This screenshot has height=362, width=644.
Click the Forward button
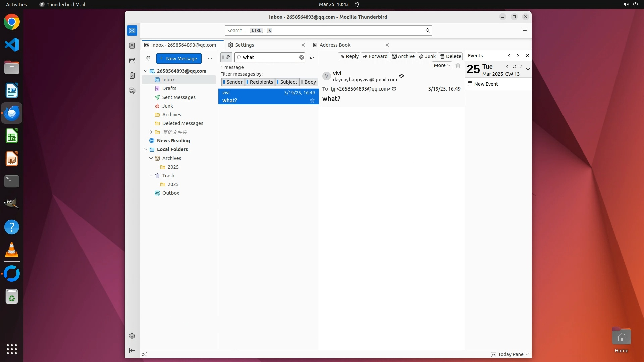pos(375,56)
